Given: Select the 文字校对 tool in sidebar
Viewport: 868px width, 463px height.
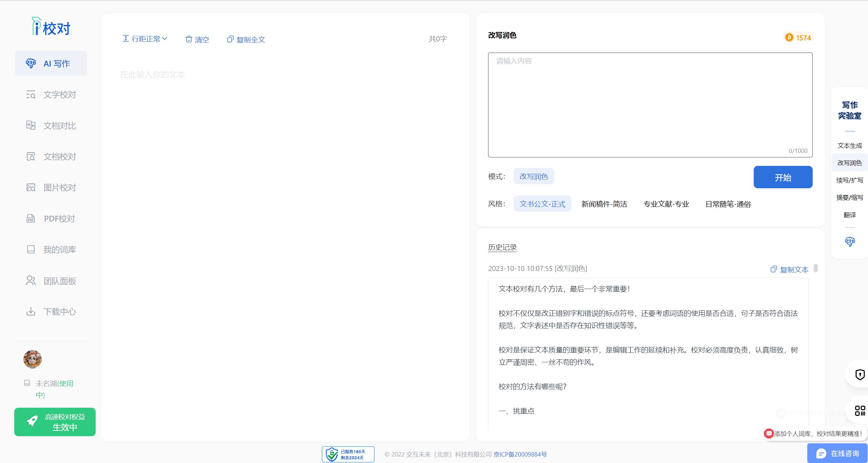Looking at the screenshot, I should pyautogui.click(x=51, y=95).
